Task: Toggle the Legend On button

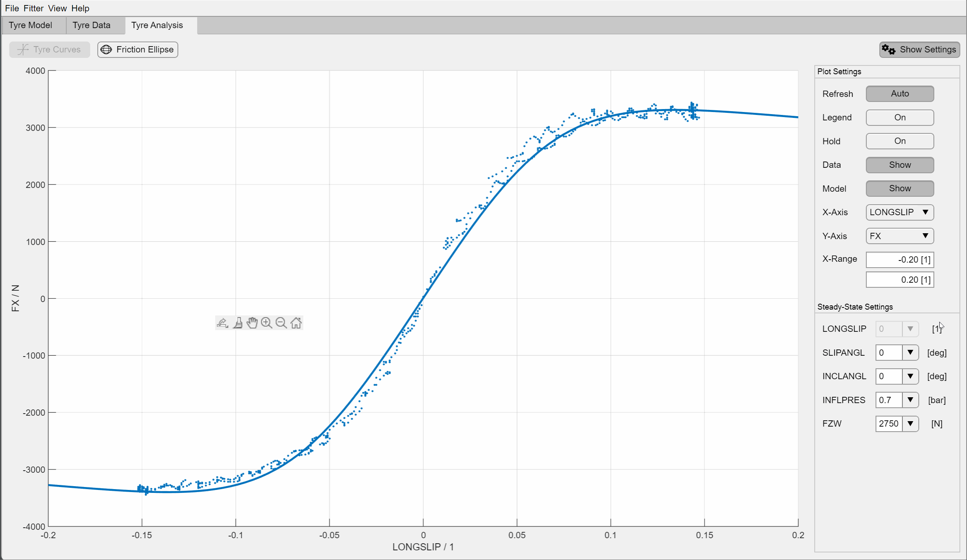Action: point(899,117)
